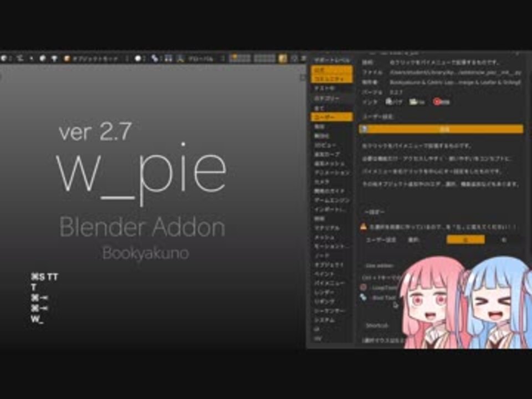Select the メッシュ addon category
This screenshot has width=532, height=399.
point(331,237)
